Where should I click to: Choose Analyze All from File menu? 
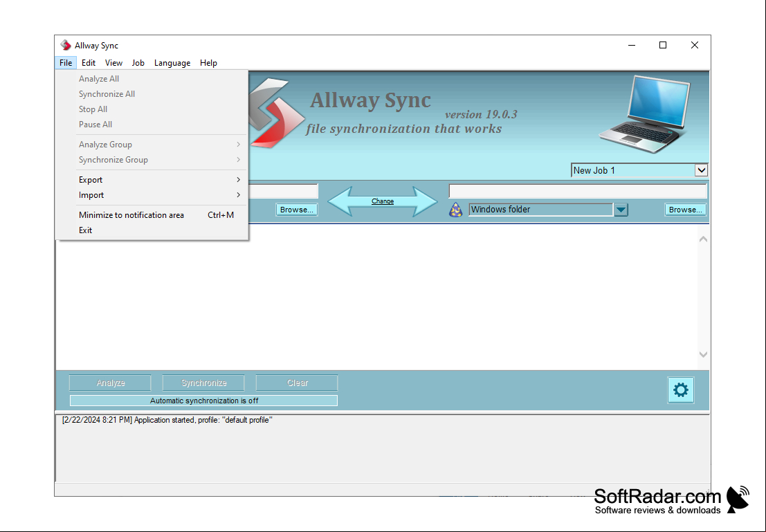152,79
